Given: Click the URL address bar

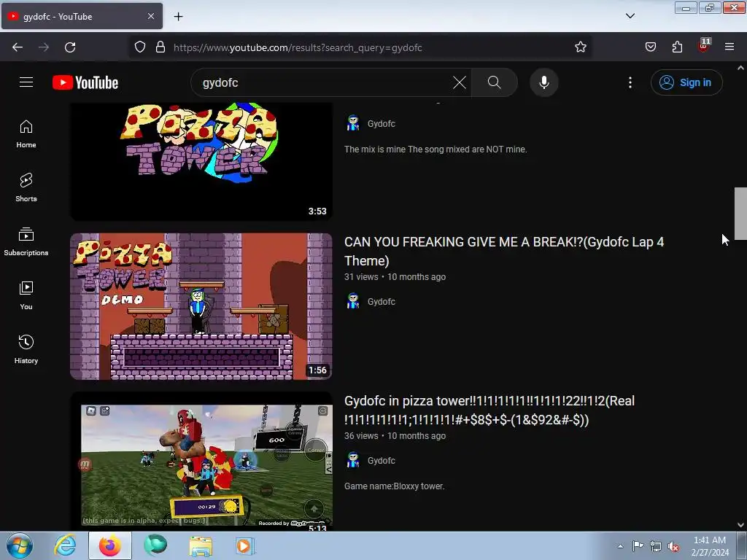Looking at the screenshot, I should (360, 47).
